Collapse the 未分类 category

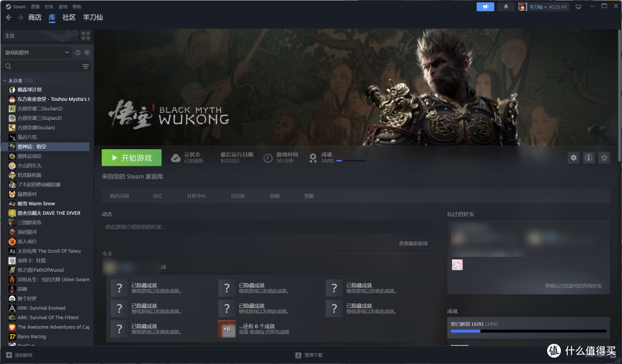(5, 81)
